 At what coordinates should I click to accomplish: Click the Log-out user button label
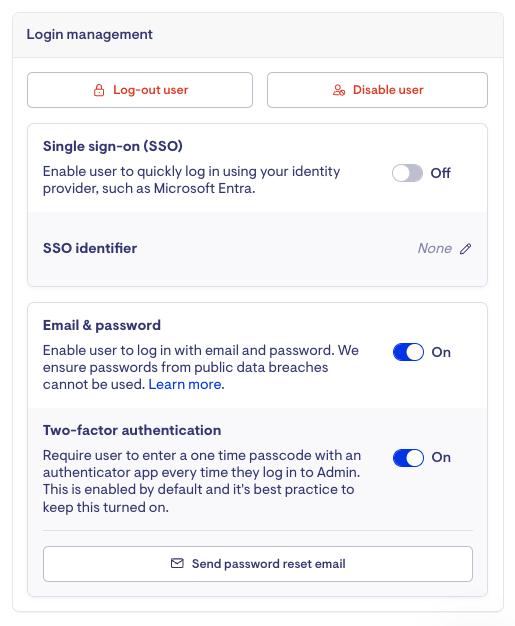[x=151, y=90]
